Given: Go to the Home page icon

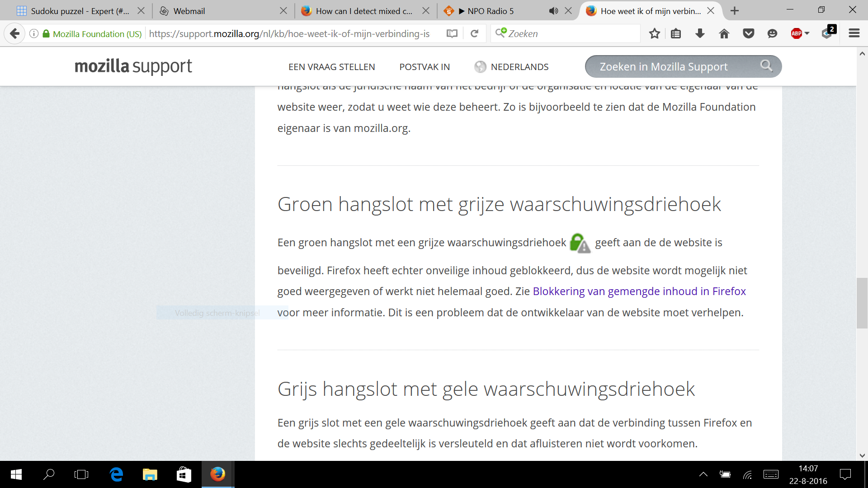Looking at the screenshot, I should point(724,33).
